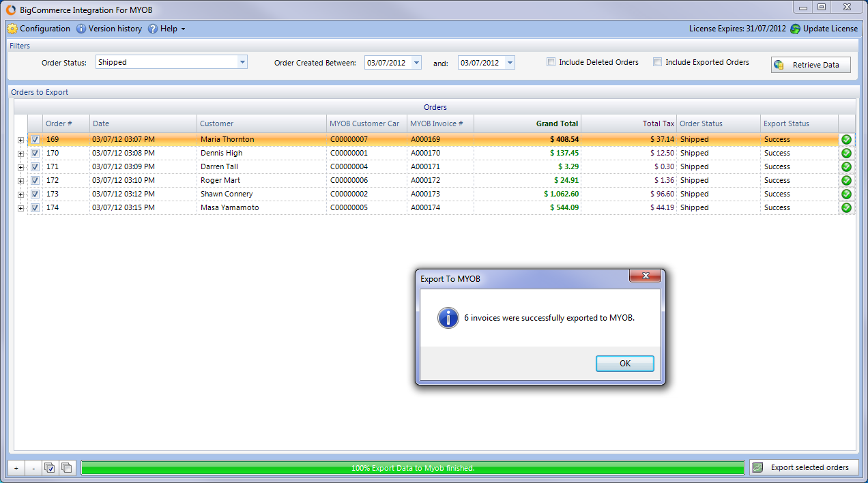Open the Order Status dropdown
The image size is (868, 483).
click(242, 61)
